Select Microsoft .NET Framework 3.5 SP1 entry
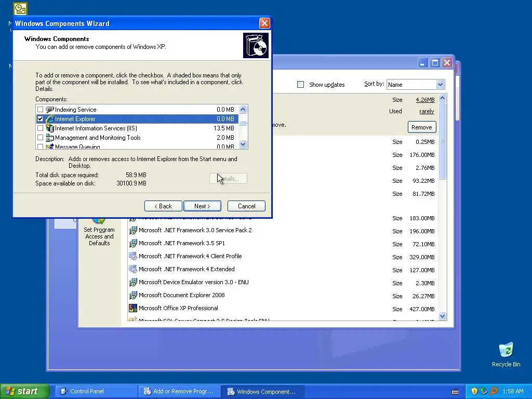 [x=182, y=243]
